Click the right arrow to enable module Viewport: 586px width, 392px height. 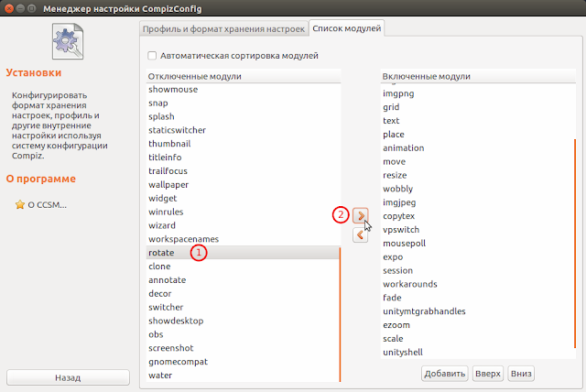[360, 215]
